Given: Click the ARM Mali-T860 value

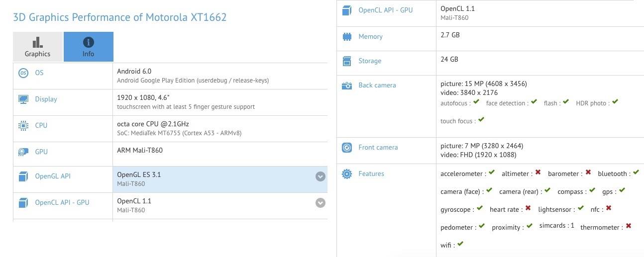Looking at the screenshot, I should pyautogui.click(x=140, y=150).
